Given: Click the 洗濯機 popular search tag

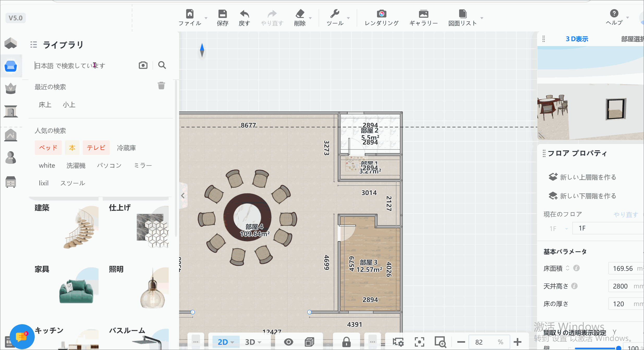Looking at the screenshot, I should click(76, 165).
